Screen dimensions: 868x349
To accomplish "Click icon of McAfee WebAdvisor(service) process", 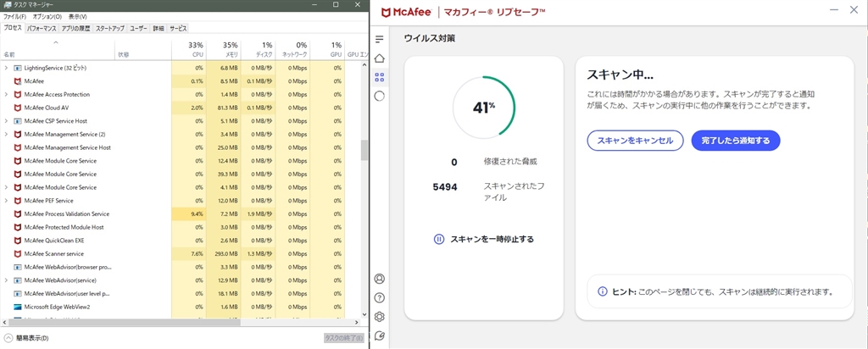I will point(17,280).
